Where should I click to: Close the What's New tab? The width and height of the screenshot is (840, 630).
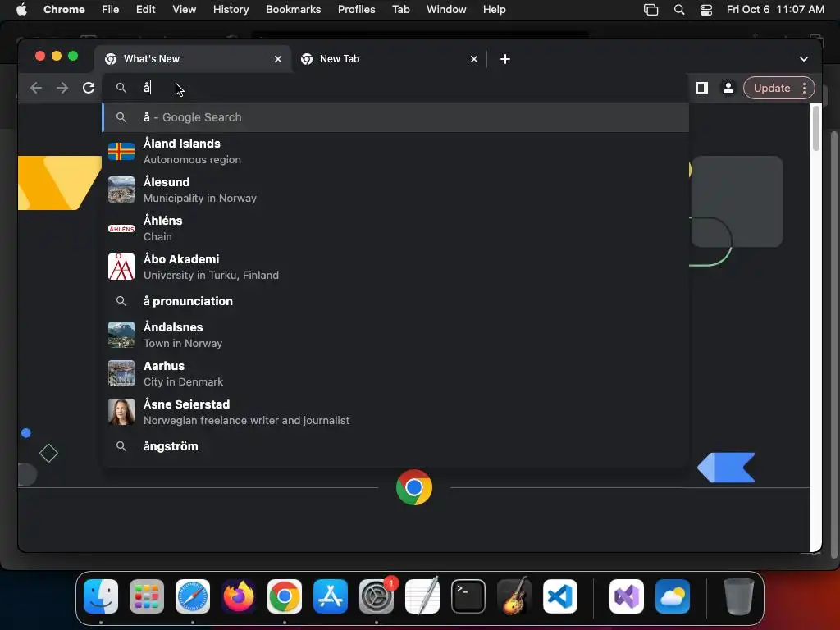278,59
